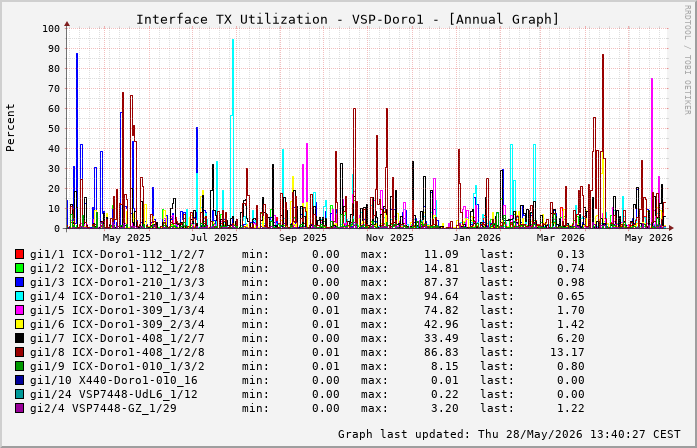697x448 pixels.
Task: Click the Sep 2025 x-axis label
Action: tap(303, 238)
